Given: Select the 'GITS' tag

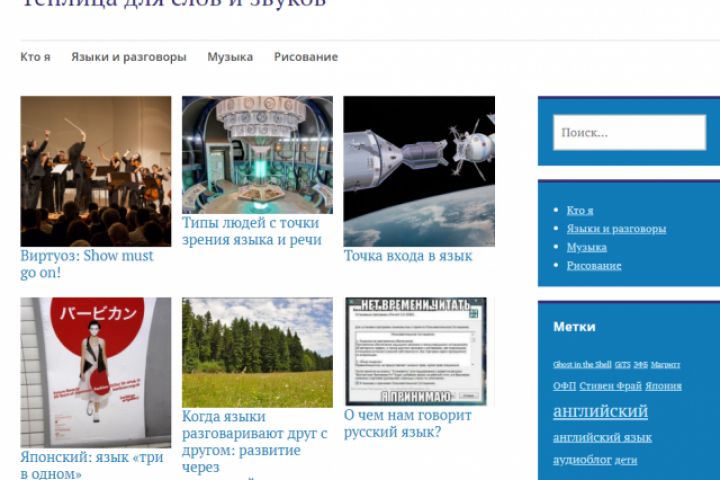Looking at the screenshot, I should (x=622, y=364).
